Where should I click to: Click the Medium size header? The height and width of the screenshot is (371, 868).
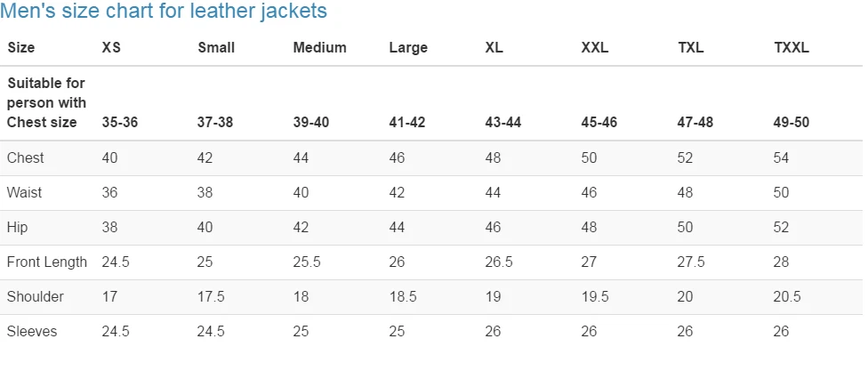point(320,48)
